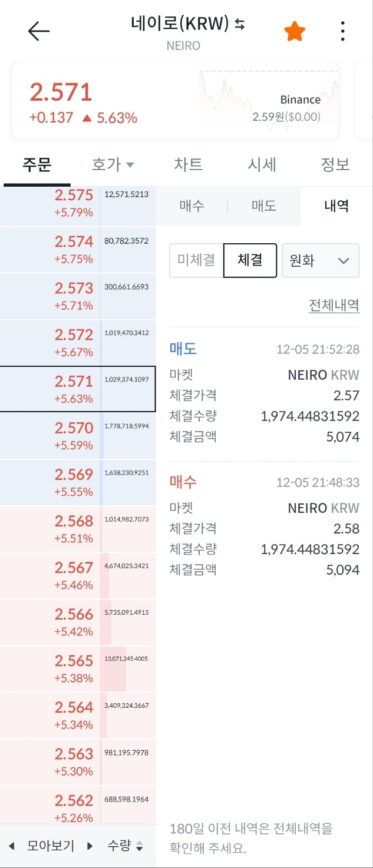Image resolution: width=373 pixels, height=868 pixels.
Task: Switch to the 차트 tab
Action: (x=189, y=165)
